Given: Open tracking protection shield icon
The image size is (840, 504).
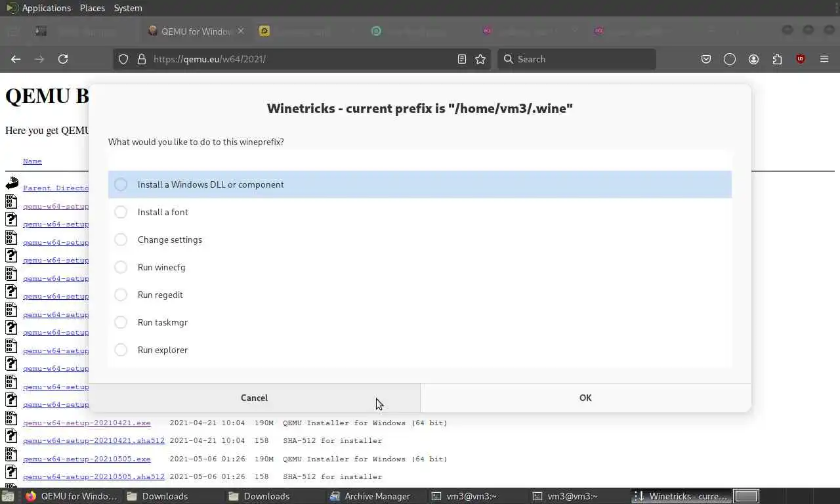Looking at the screenshot, I should tap(123, 59).
